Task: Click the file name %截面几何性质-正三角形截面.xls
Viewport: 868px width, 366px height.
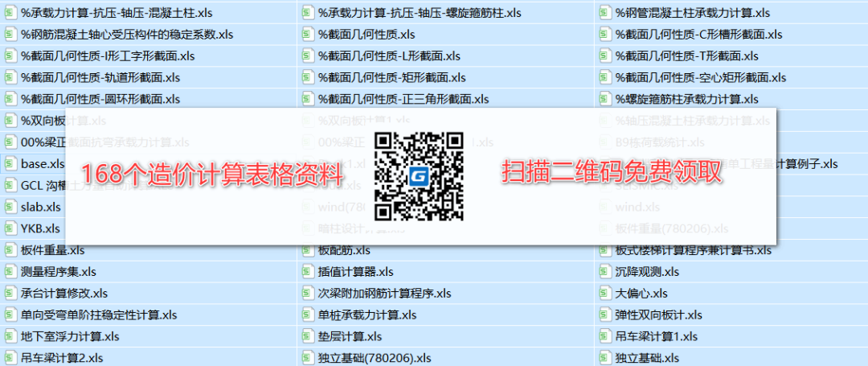Action: click(x=403, y=99)
